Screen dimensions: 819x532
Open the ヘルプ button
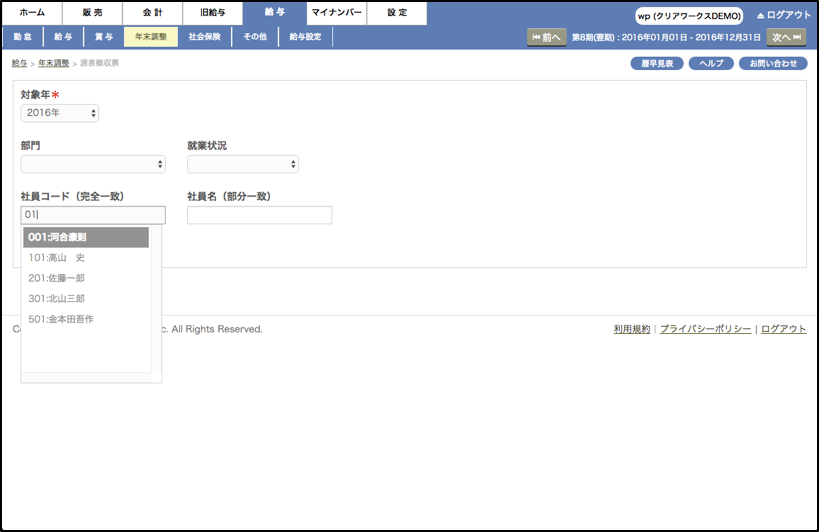[711, 64]
